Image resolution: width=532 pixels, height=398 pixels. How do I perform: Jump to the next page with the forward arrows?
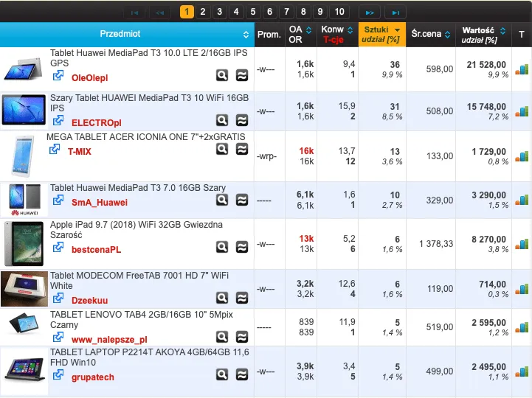(x=370, y=13)
